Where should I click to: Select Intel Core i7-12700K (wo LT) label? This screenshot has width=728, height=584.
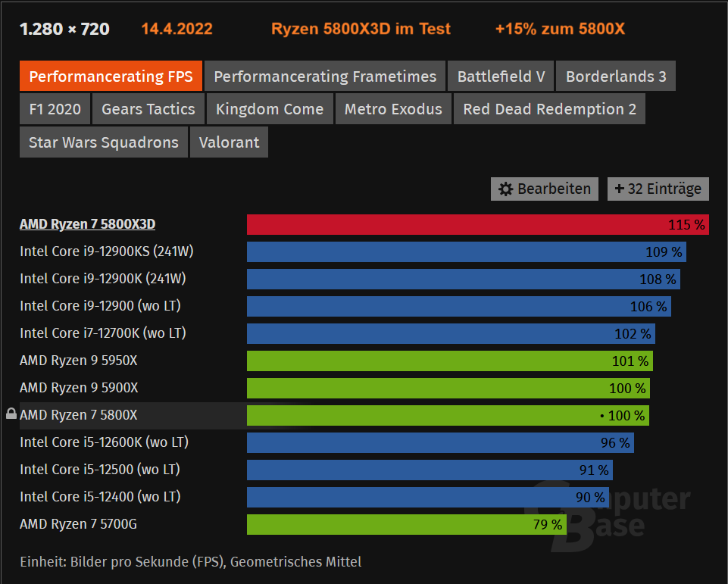point(102,333)
